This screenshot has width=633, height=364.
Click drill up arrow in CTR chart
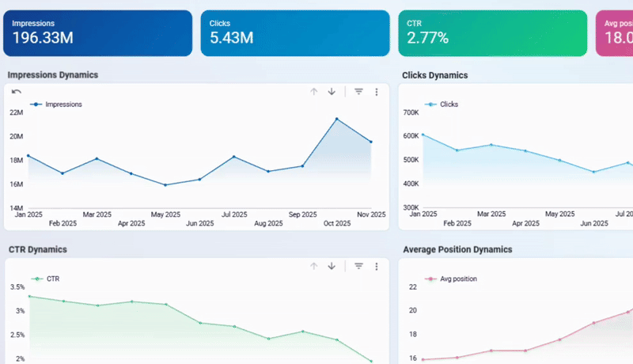(x=314, y=267)
